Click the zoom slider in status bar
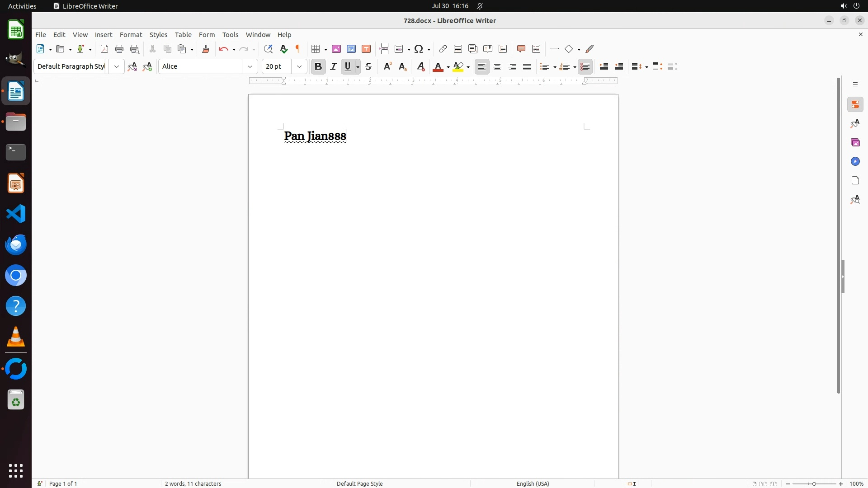 tap(814, 484)
